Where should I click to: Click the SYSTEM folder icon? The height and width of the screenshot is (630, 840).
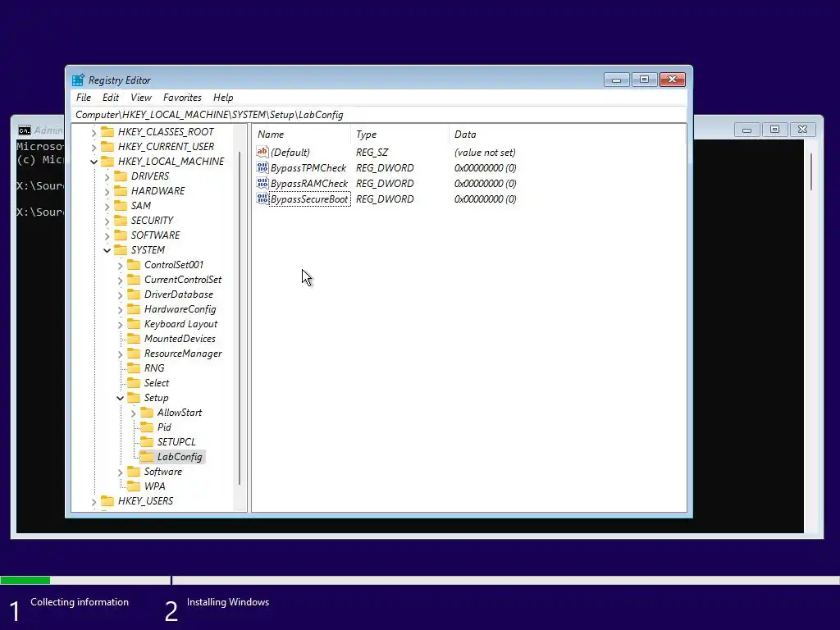(121, 250)
